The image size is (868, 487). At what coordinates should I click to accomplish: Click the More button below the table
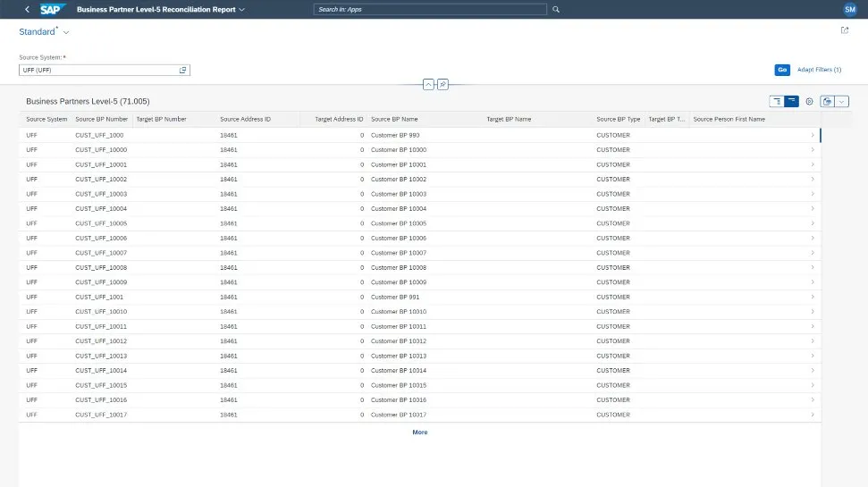click(x=419, y=432)
